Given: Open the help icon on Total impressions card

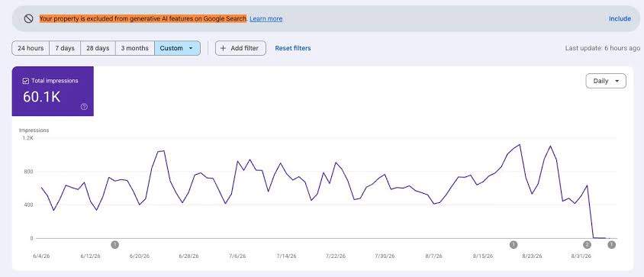Looking at the screenshot, I should 84,107.
